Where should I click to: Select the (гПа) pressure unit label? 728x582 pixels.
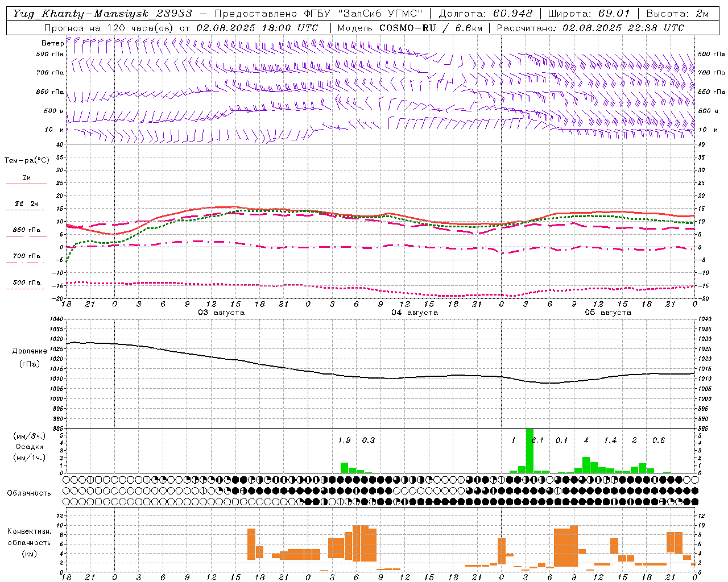coord(30,364)
